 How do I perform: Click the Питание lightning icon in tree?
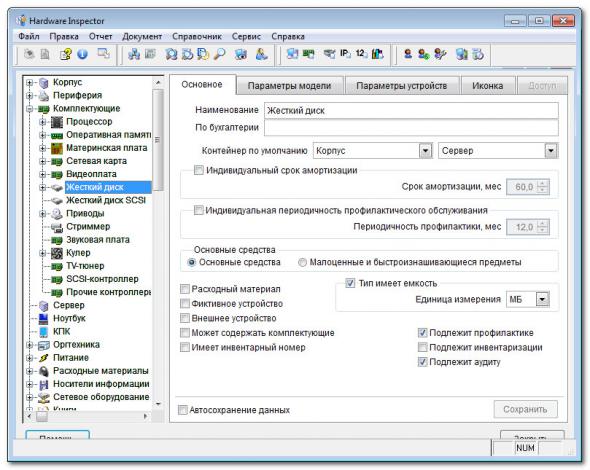44,358
